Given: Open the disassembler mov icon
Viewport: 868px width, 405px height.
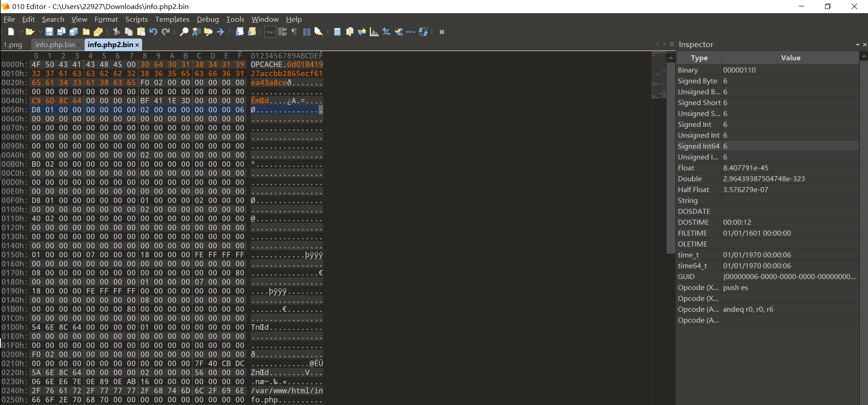Looking at the screenshot, I should (x=410, y=32).
